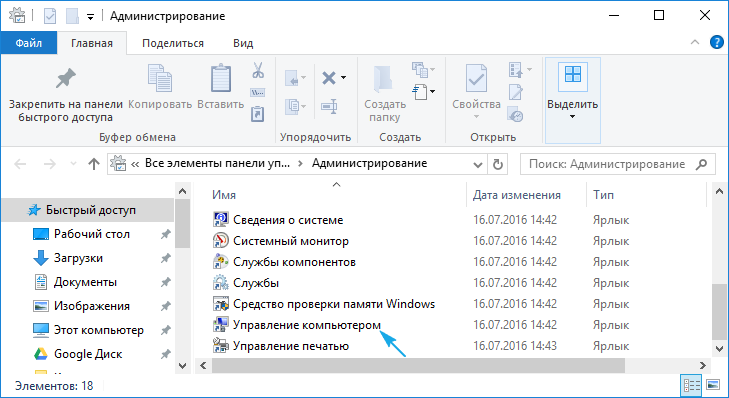Open the Файл tab
729x398 pixels.
pos(28,43)
